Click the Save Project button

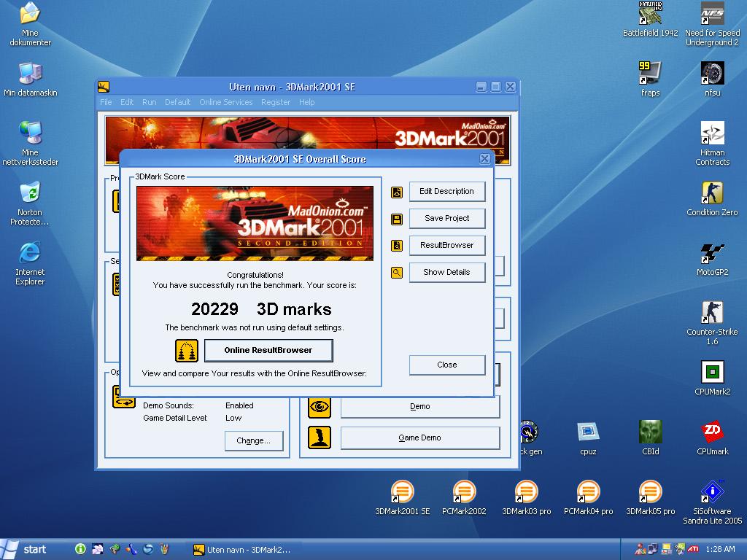point(447,219)
